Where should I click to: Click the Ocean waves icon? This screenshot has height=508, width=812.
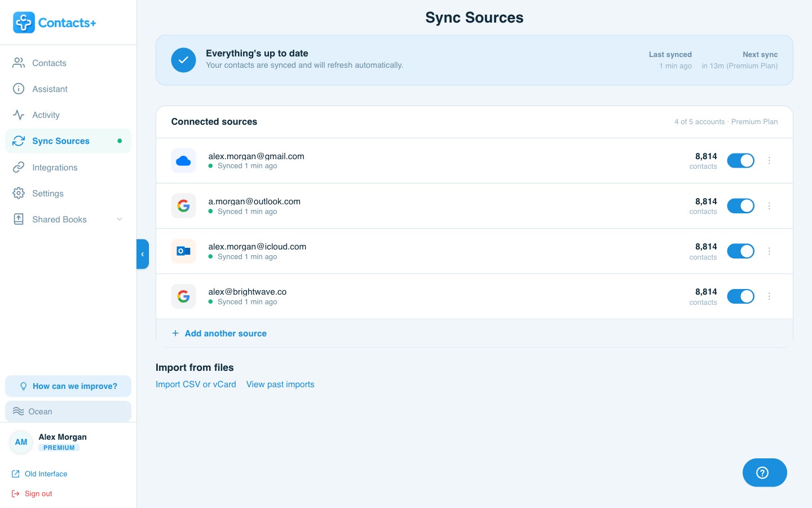pos(18,411)
